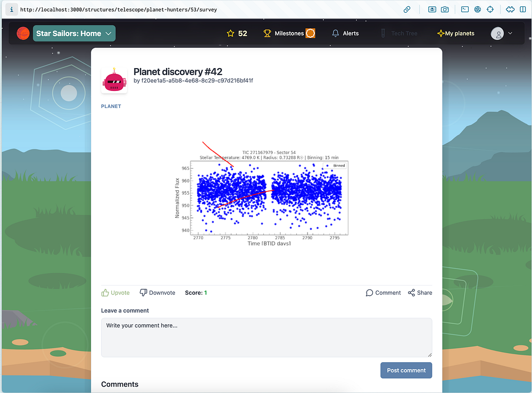
Task: Open the Star Sailors: Home dropdown
Action: (x=74, y=33)
